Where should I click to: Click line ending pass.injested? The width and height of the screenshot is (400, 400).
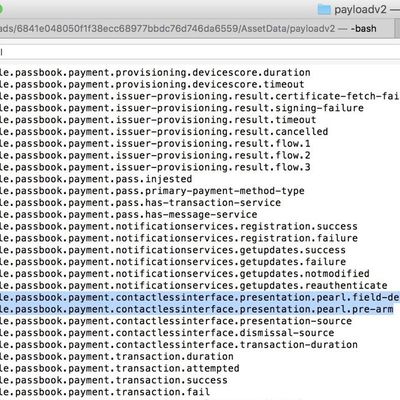tap(96, 179)
